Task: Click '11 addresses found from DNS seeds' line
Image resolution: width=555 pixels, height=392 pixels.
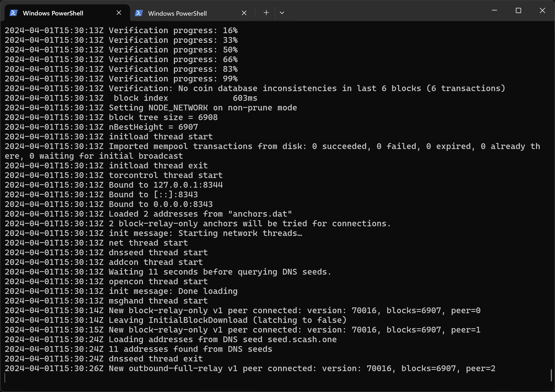Action: click(138, 349)
